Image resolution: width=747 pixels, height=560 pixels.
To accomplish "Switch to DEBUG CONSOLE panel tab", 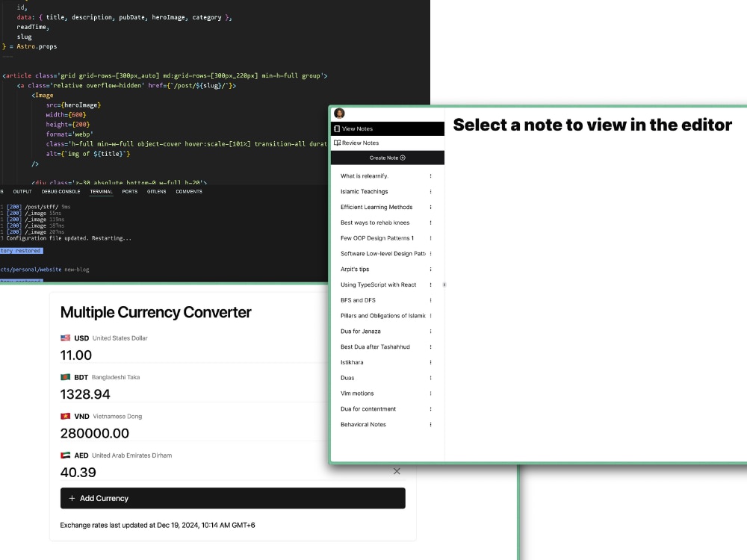I will (x=61, y=191).
